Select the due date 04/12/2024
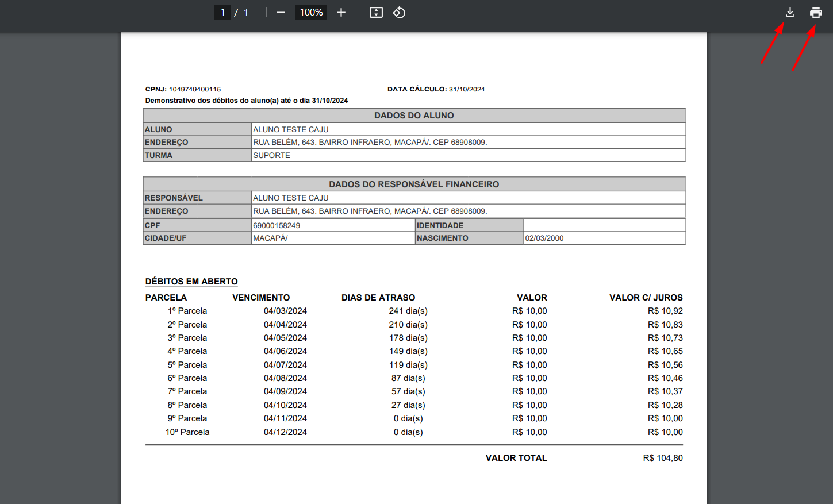 click(285, 432)
